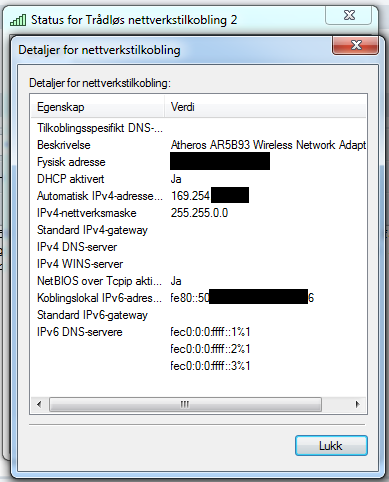Click the horizontal scrollbar thumb
The width and height of the screenshot is (389, 482).
point(185,404)
